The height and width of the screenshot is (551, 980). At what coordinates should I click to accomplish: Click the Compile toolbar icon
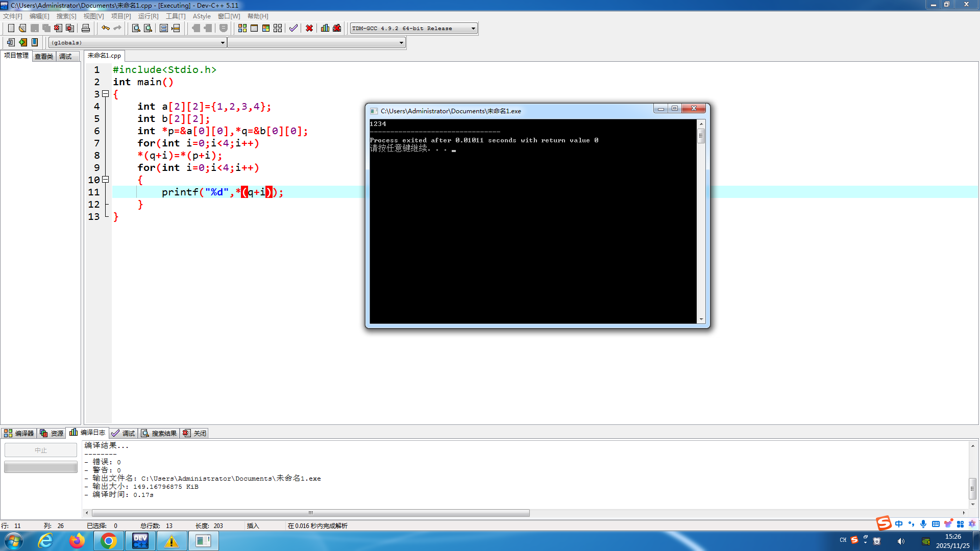pos(242,28)
